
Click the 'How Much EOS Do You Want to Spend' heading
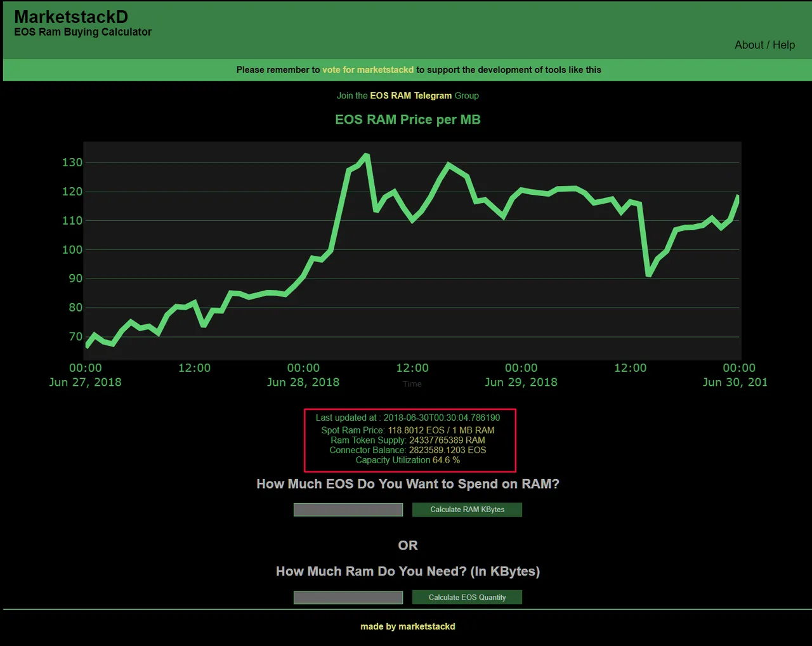point(408,484)
